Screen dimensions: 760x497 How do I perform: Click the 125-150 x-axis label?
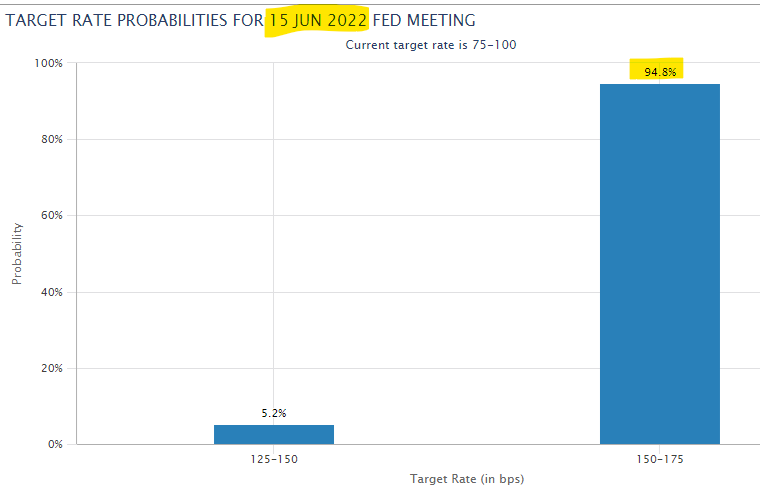273,459
